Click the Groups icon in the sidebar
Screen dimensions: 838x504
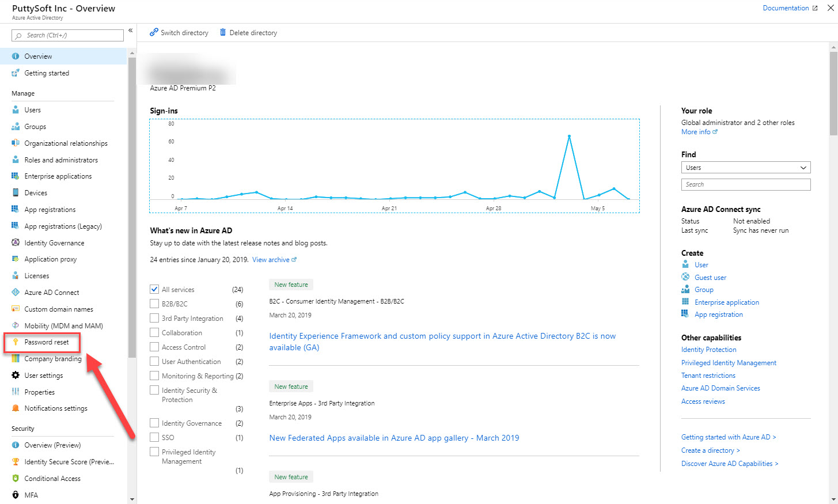click(x=16, y=127)
